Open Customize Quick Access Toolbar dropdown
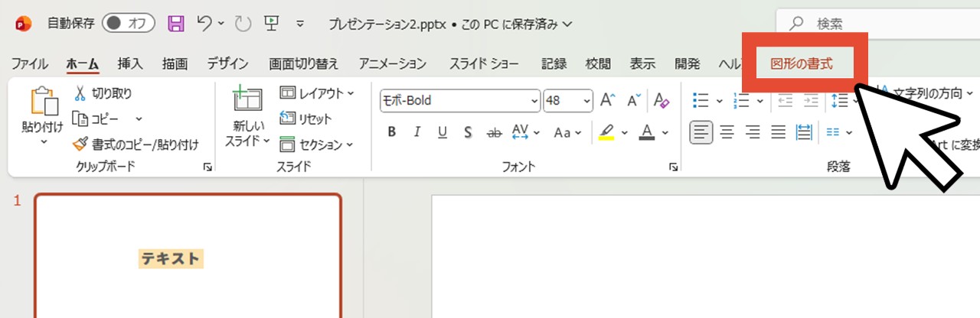 [299, 24]
